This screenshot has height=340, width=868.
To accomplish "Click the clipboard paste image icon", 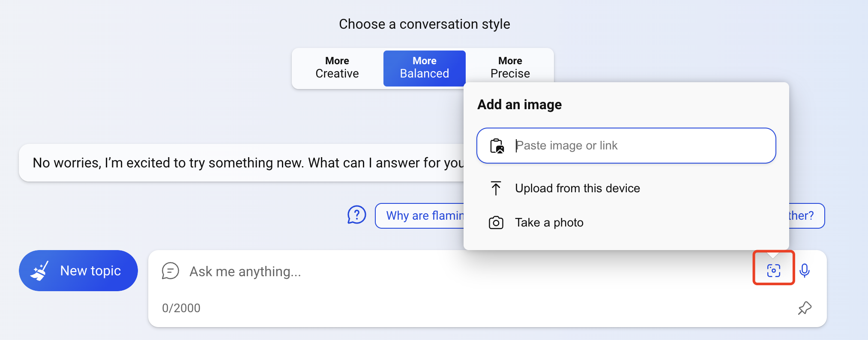I will coord(497,146).
